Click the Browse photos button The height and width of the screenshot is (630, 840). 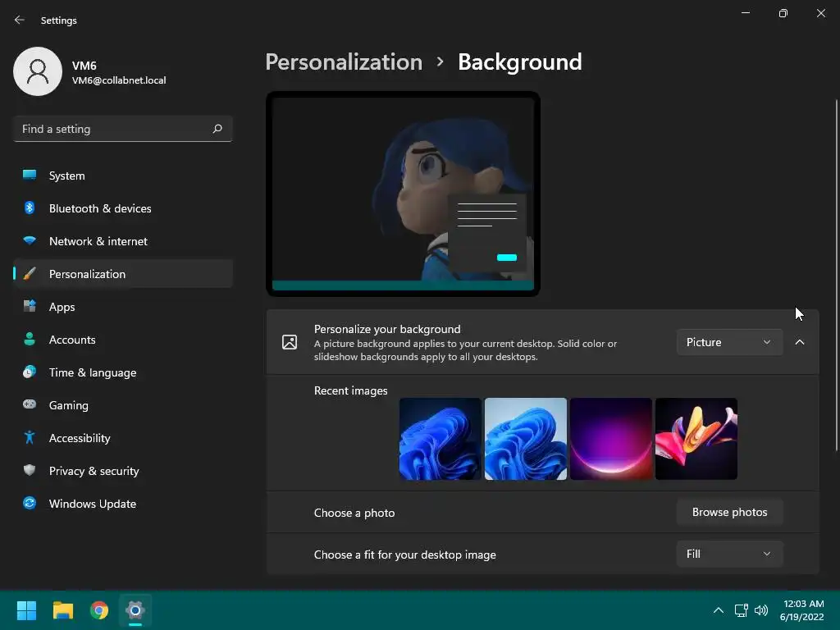pyautogui.click(x=729, y=512)
